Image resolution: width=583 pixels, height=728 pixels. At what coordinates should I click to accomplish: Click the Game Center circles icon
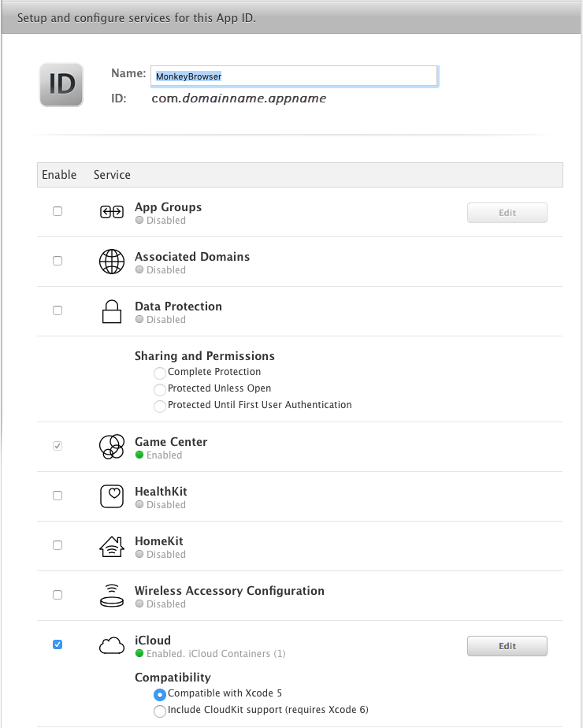coord(112,446)
